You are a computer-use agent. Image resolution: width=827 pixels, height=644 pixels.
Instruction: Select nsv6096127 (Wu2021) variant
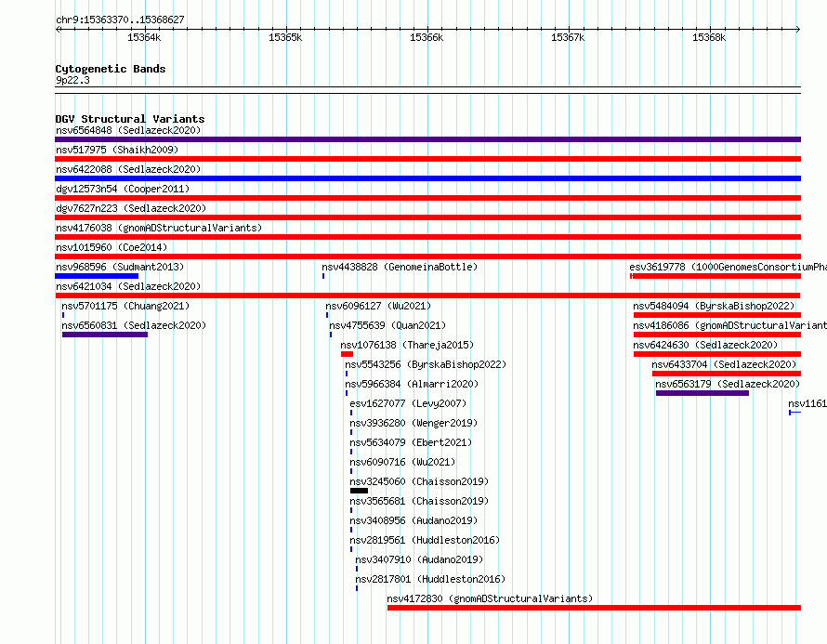coord(378,306)
